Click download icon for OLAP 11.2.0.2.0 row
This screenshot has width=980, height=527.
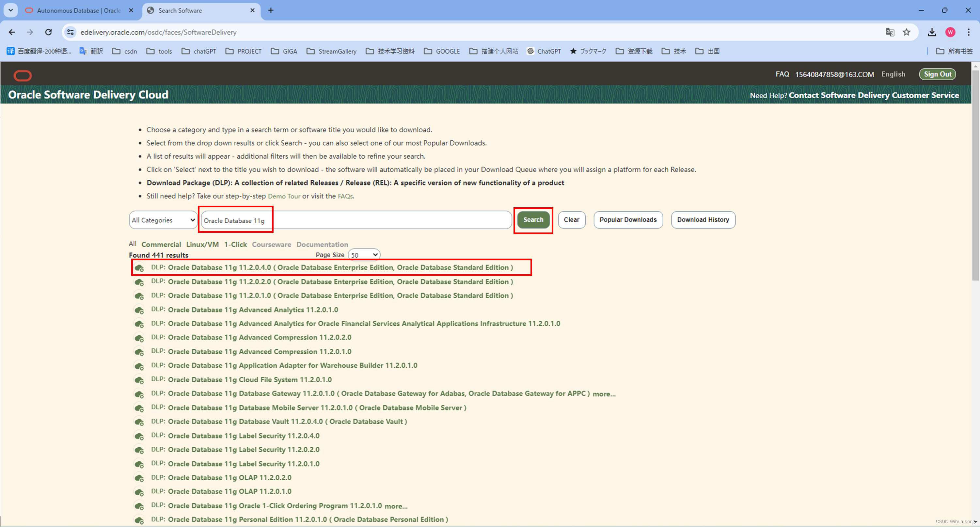[x=139, y=478]
